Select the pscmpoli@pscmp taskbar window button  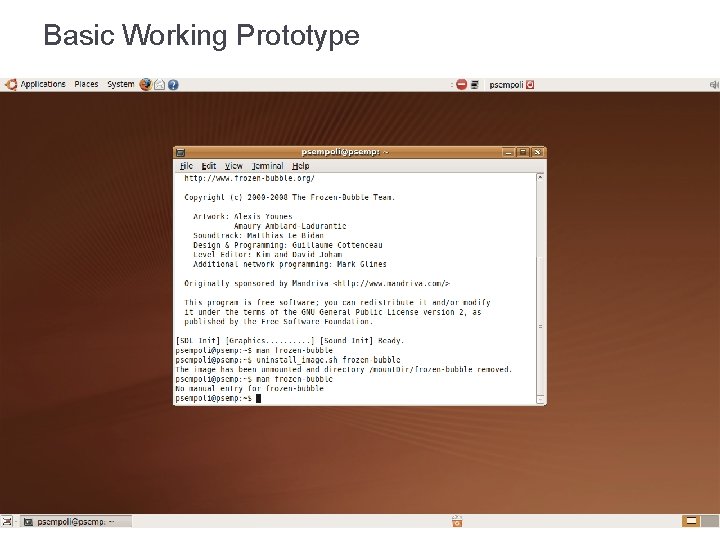point(77,522)
